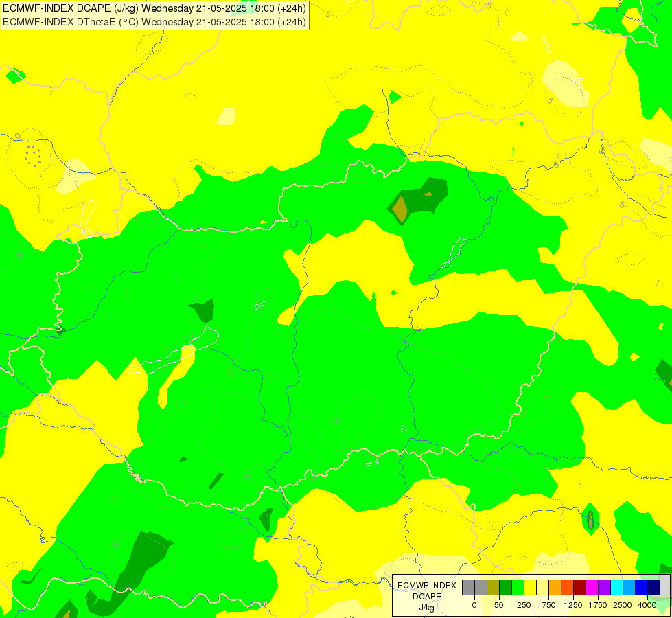Click the olive color swatch in the DCAPE legend
The height and width of the screenshot is (618, 672).
click(x=494, y=587)
